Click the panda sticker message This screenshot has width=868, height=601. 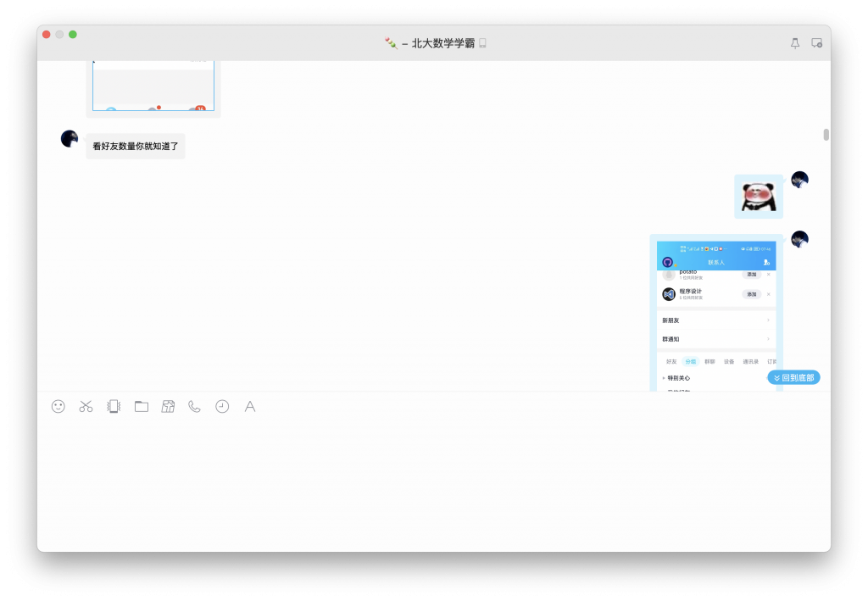(758, 196)
